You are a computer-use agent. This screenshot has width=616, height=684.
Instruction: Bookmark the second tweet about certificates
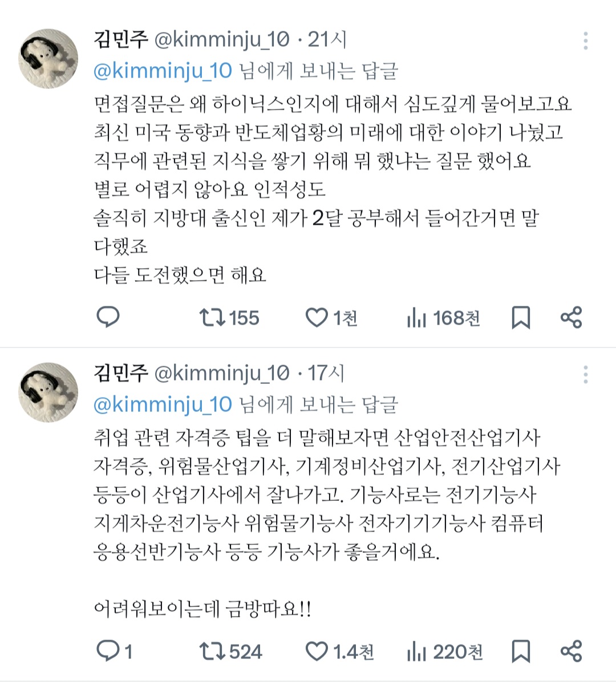pos(521,651)
